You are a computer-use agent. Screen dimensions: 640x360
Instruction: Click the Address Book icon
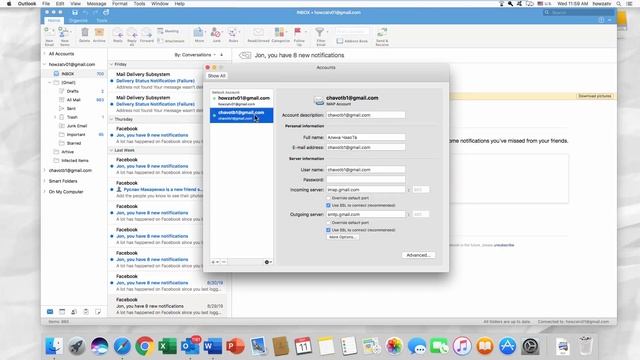[x=340, y=41]
